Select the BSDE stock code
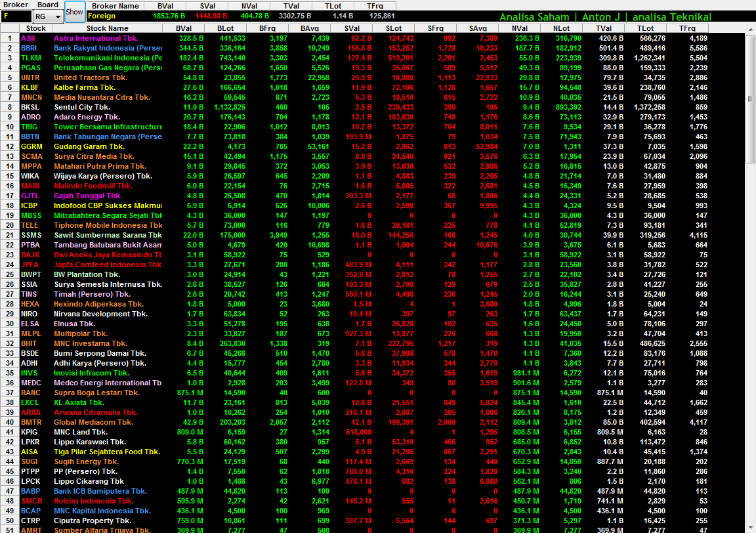Viewport: 756px width, 533px height. click(30, 353)
